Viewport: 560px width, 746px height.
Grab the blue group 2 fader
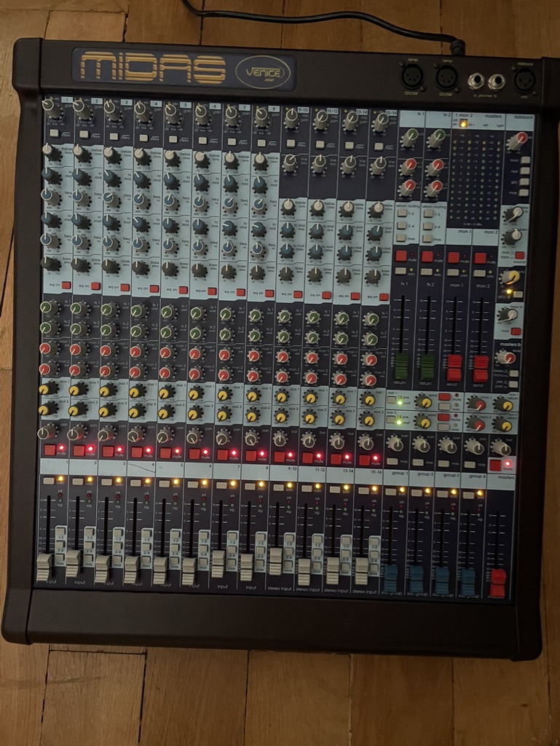tap(417, 578)
